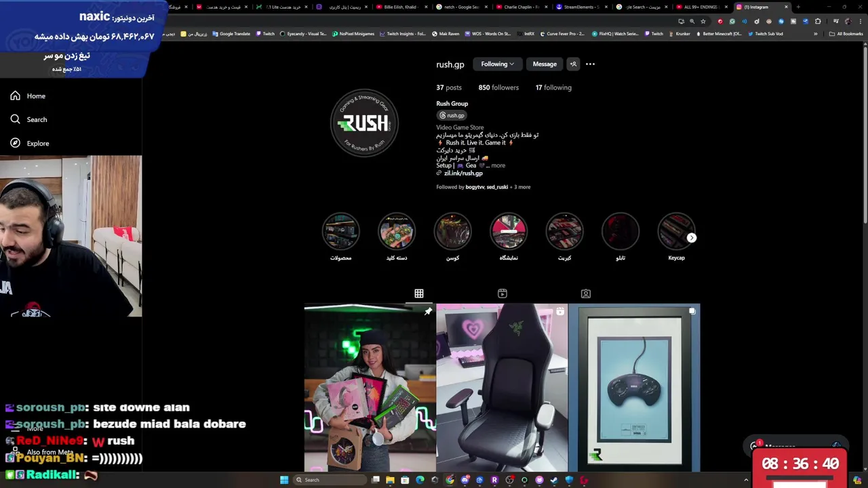Screen dimensions: 868x488
Task: Switch to the Reels tab
Action: [502, 293]
